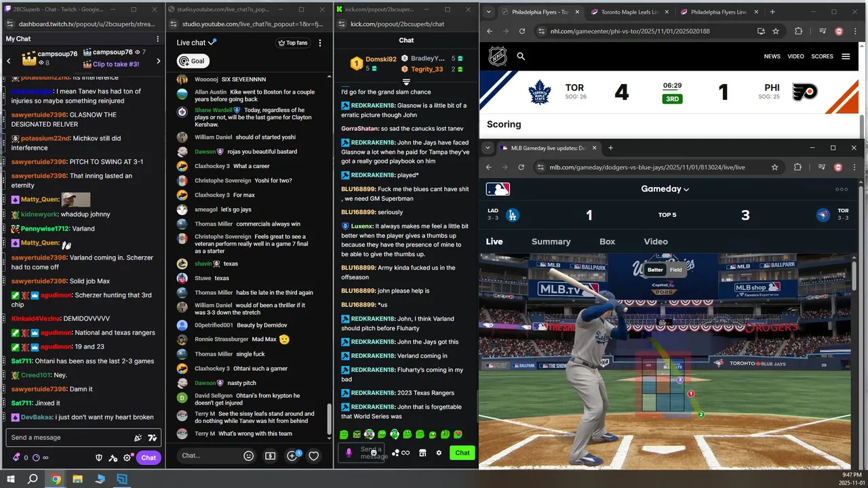868x488 pixels.
Task: Click the shield mod icon in Twitch chat
Action: pos(99,457)
